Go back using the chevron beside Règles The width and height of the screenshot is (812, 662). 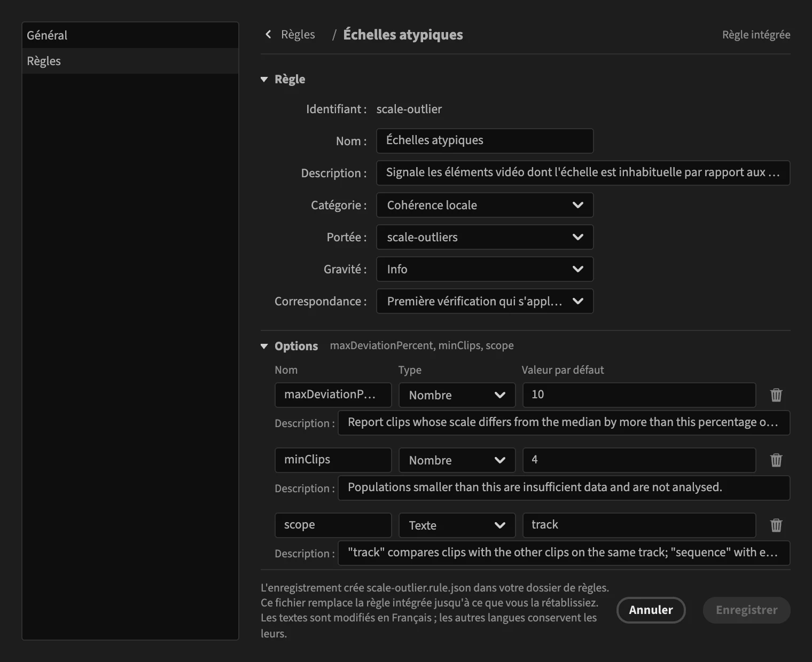[268, 35]
